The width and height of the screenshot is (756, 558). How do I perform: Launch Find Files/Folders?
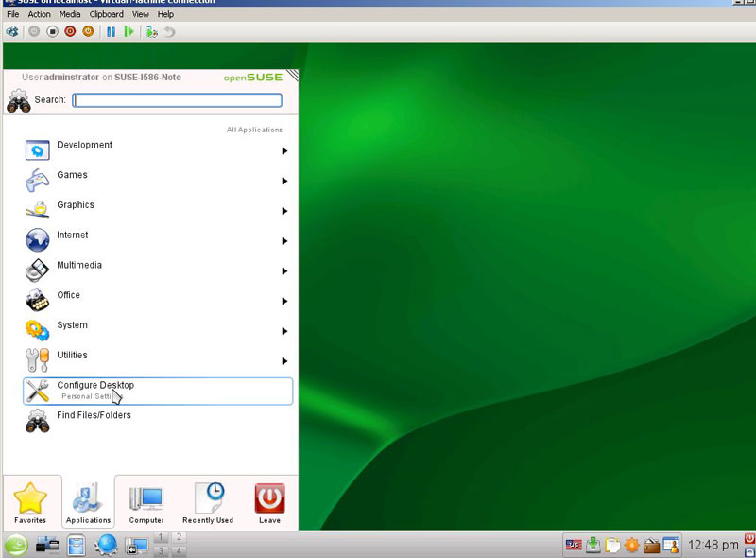click(x=158, y=421)
